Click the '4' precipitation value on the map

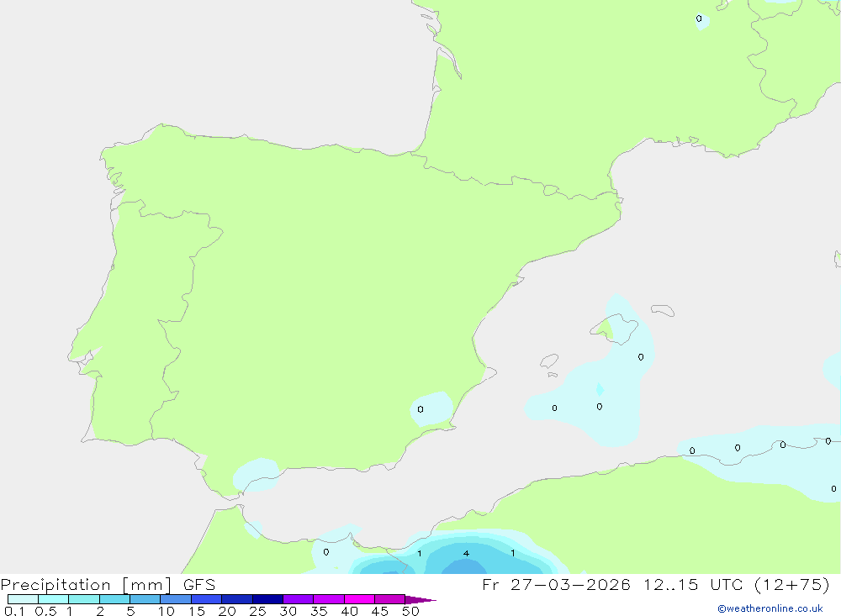click(x=466, y=553)
